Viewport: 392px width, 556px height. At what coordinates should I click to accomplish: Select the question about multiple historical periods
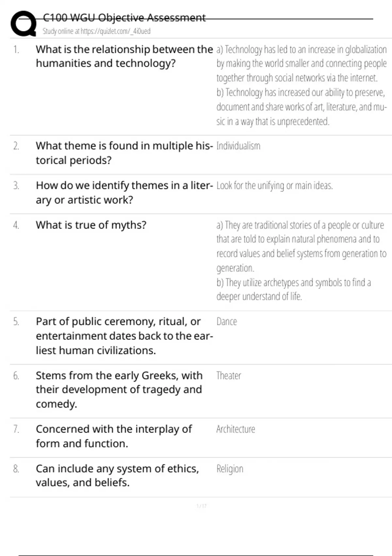coord(124,153)
